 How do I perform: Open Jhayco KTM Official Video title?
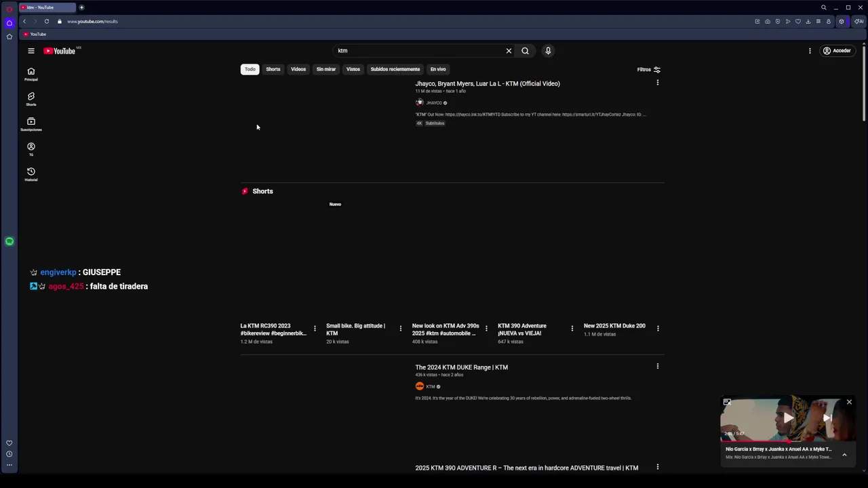pos(488,83)
